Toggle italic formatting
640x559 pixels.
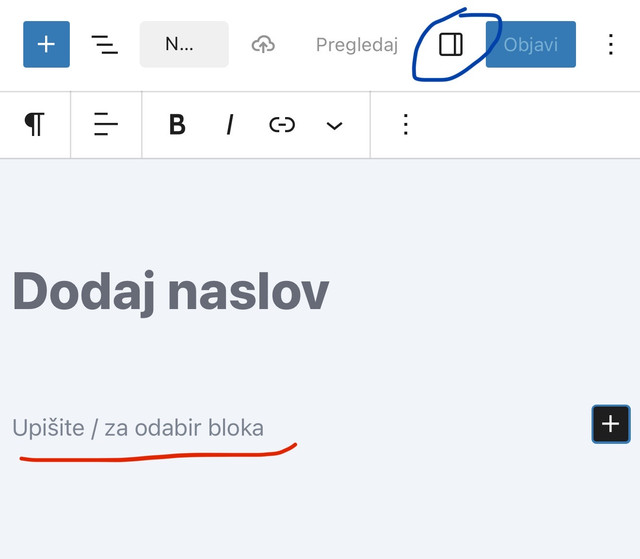coord(230,124)
